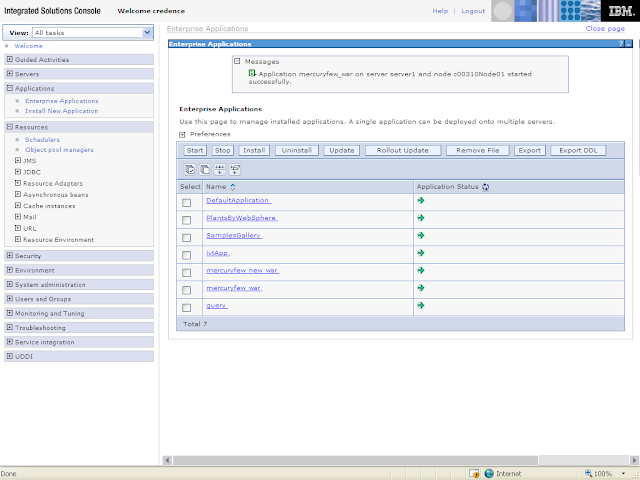Open the mercuryfew_war application link

click(234, 288)
